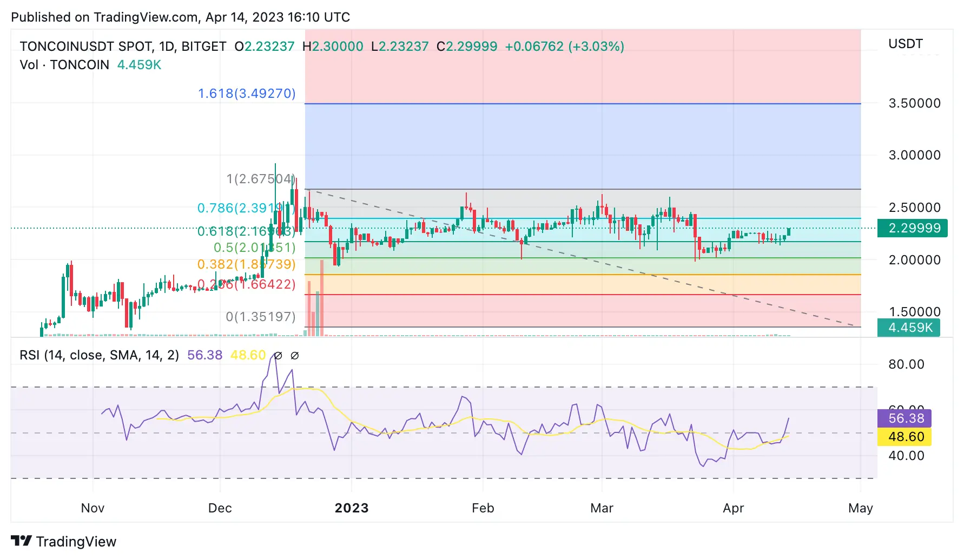Click the RSI (14, close, SMA, 14, 2) label
The image size is (964, 560).
click(x=99, y=355)
